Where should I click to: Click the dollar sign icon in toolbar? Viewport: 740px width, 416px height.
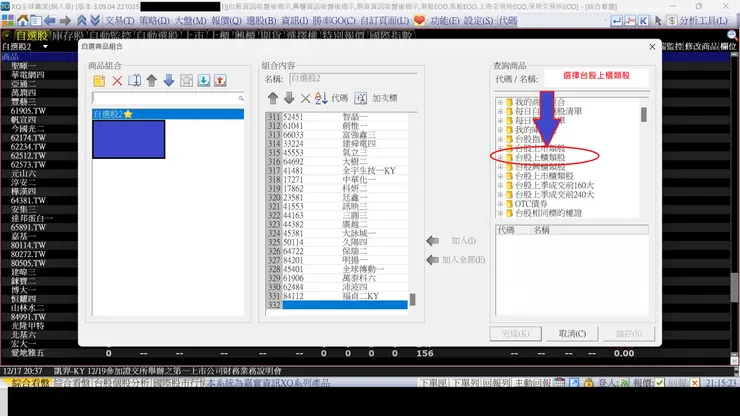672,21
